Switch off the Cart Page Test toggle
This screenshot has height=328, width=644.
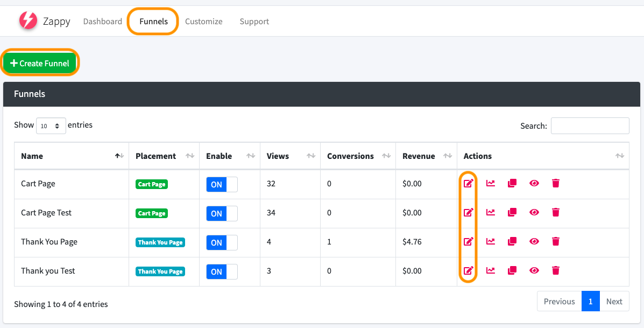pos(222,213)
